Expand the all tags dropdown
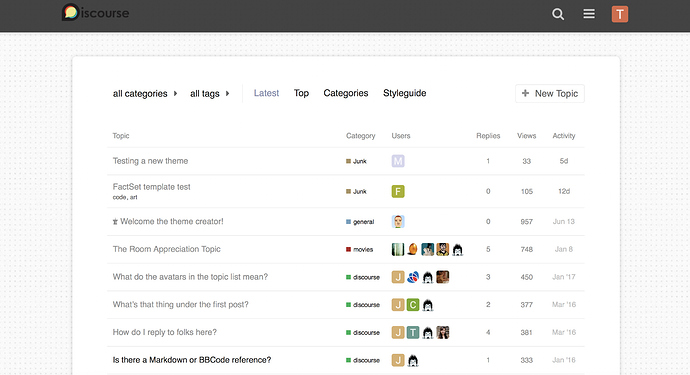The width and height of the screenshot is (690, 375). (x=210, y=94)
